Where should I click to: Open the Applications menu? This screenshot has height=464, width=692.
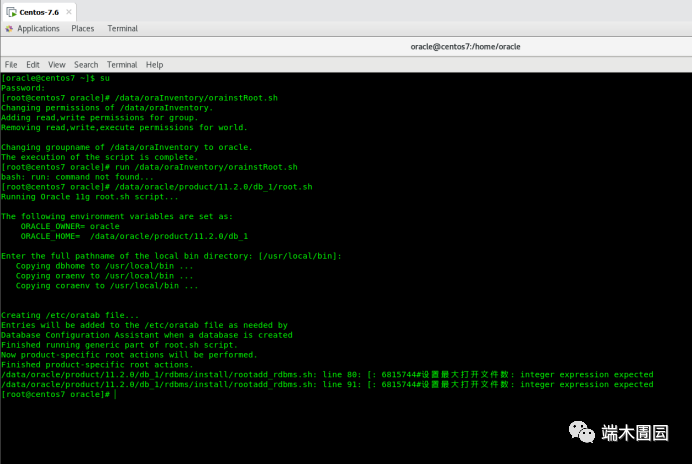coord(38,29)
